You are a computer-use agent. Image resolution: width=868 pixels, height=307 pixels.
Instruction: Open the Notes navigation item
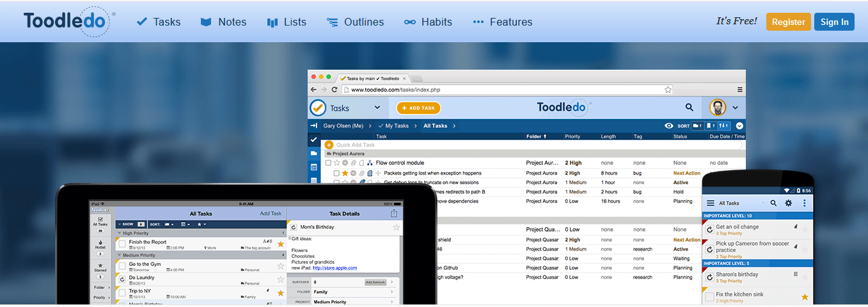(223, 22)
